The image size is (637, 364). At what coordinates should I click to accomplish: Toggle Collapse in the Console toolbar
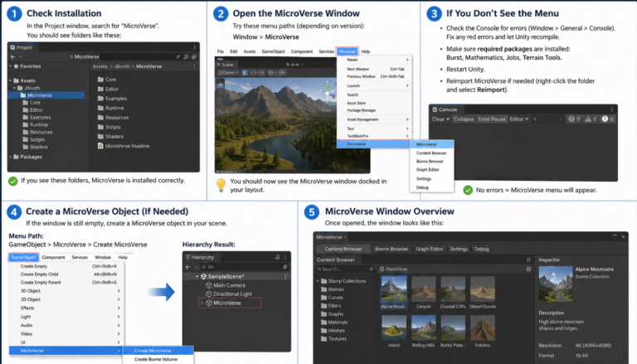[464, 119]
